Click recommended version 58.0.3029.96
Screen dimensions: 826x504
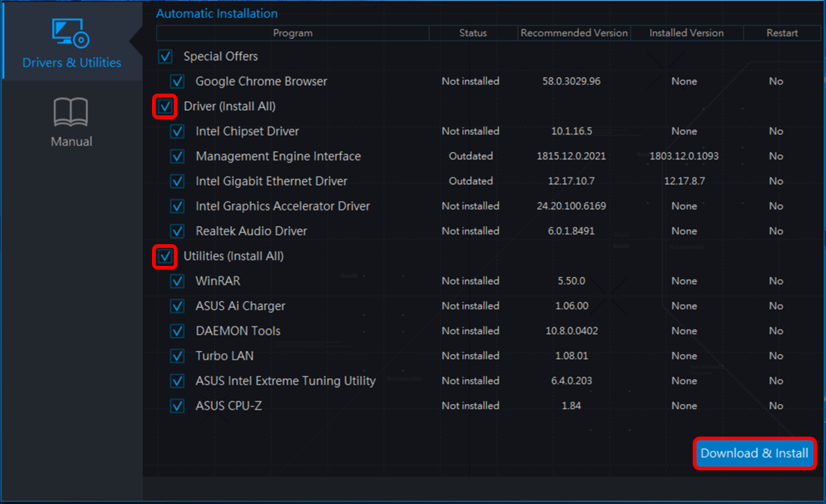pos(571,82)
